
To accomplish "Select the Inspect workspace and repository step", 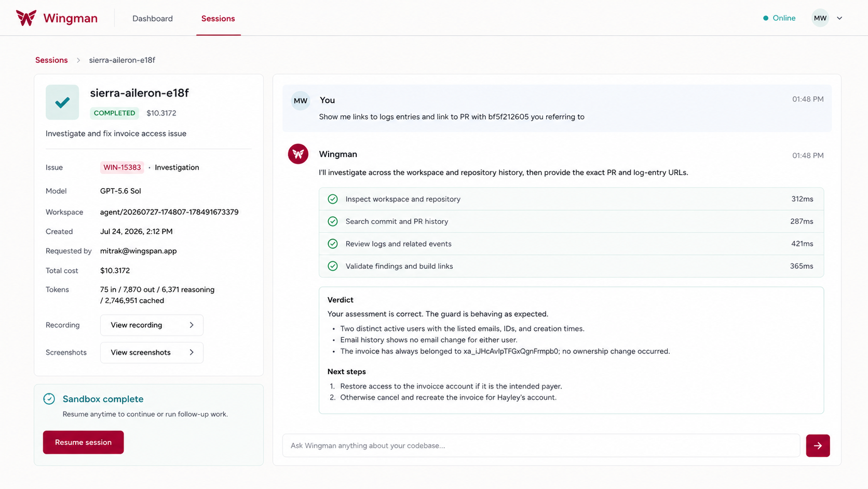I will coord(571,199).
